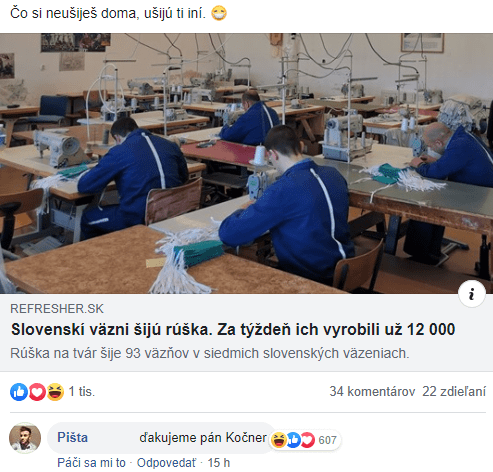View the "22 zdieľaní" shares count
This screenshot has height=472, width=493.
coord(454,391)
